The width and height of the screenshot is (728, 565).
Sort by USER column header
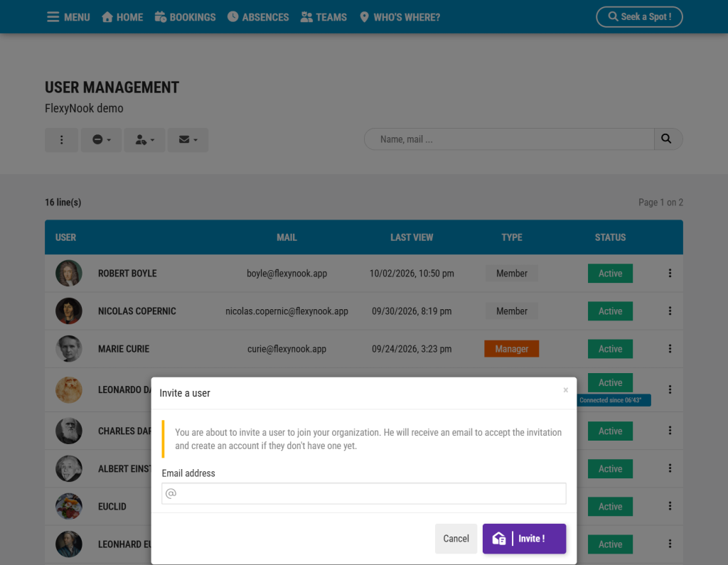pyautogui.click(x=65, y=237)
